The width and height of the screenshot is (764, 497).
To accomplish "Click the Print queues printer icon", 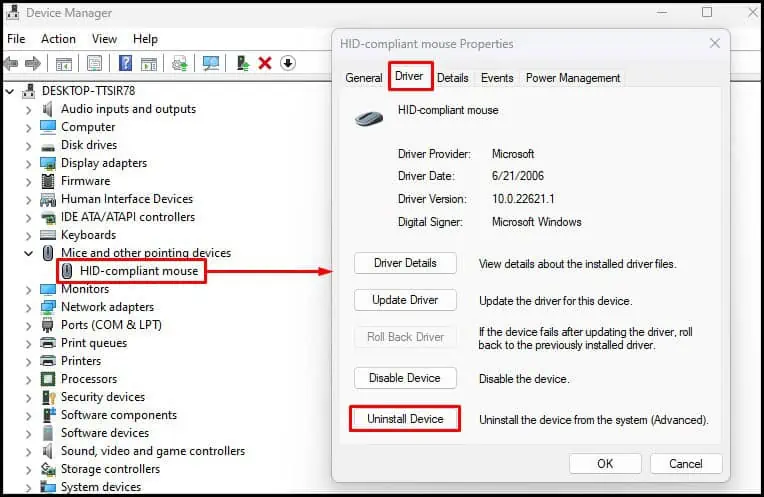I will tap(48, 343).
